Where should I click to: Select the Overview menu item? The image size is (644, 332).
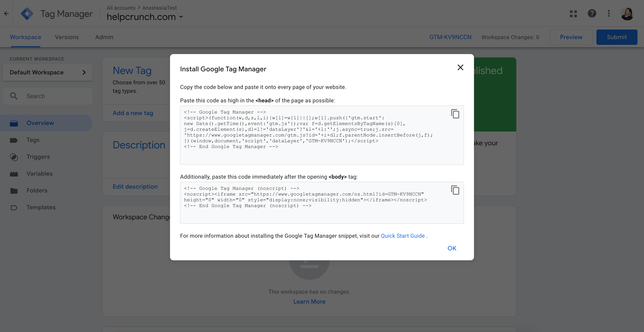pyautogui.click(x=46, y=123)
